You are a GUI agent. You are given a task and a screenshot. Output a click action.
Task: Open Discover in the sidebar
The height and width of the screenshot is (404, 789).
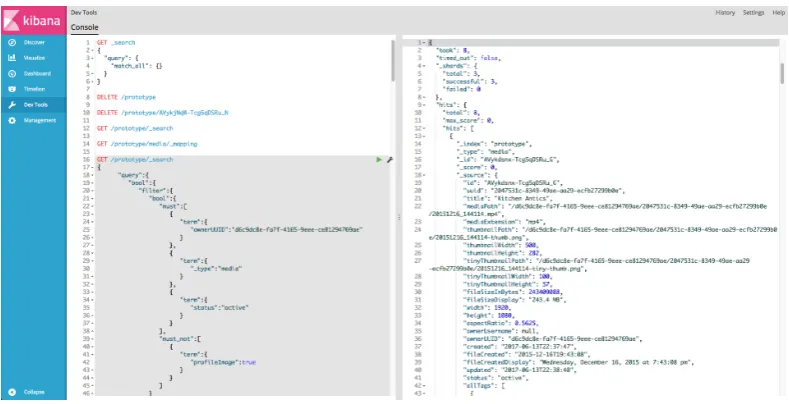(x=34, y=43)
